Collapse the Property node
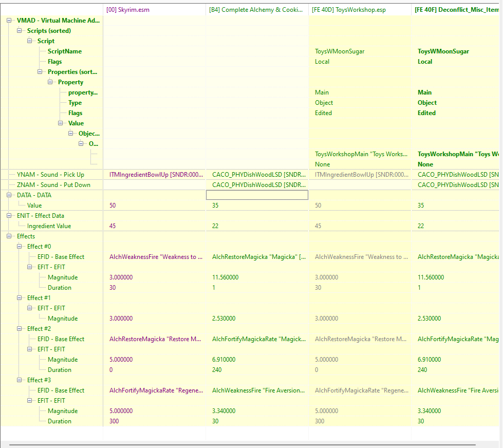Screen dimensions: 503x448 click(x=50, y=82)
